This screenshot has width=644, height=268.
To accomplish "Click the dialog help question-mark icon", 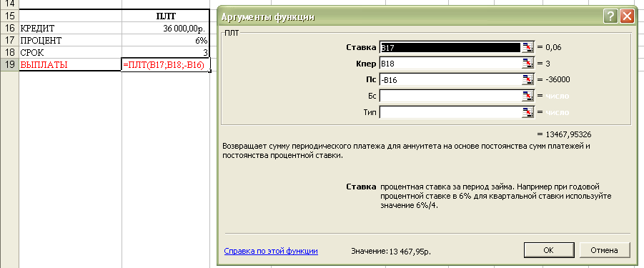I will pyautogui.click(x=611, y=17).
